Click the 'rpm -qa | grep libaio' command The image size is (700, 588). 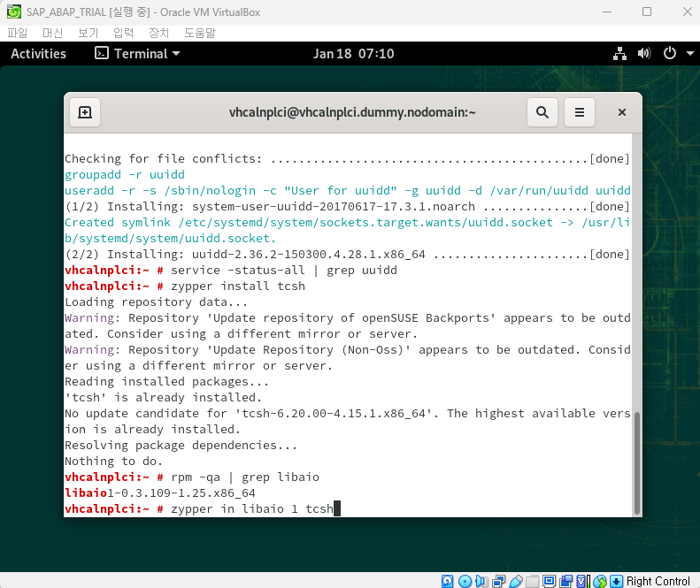tap(244, 477)
